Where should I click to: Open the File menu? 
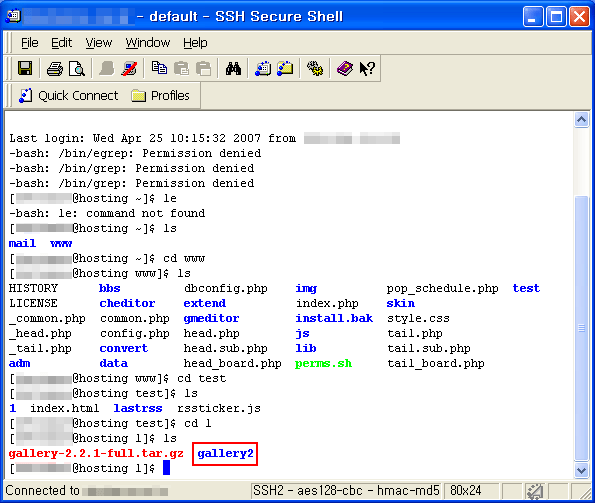(29, 42)
